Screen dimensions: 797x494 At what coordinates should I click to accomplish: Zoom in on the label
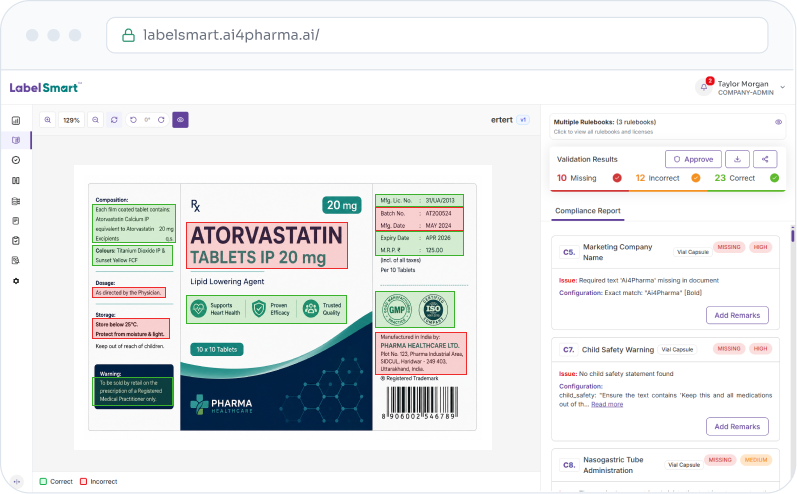point(48,120)
